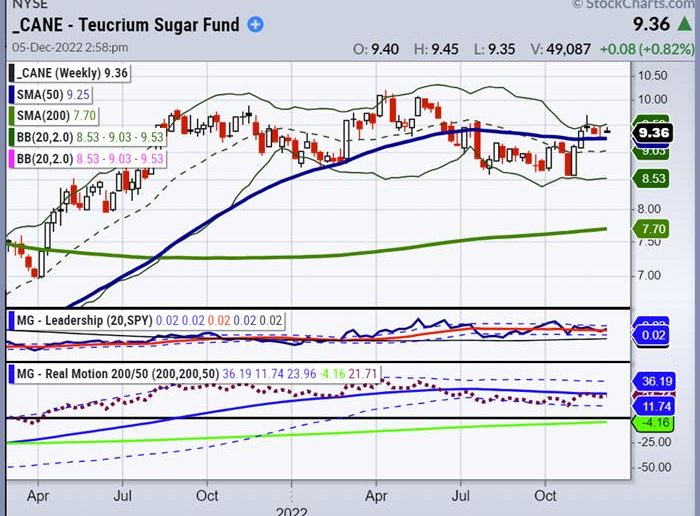This screenshot has width=700, height=516.
Task: Click the -50.00 axis label in Real Motion panel
Action: (x=654, y=467)
